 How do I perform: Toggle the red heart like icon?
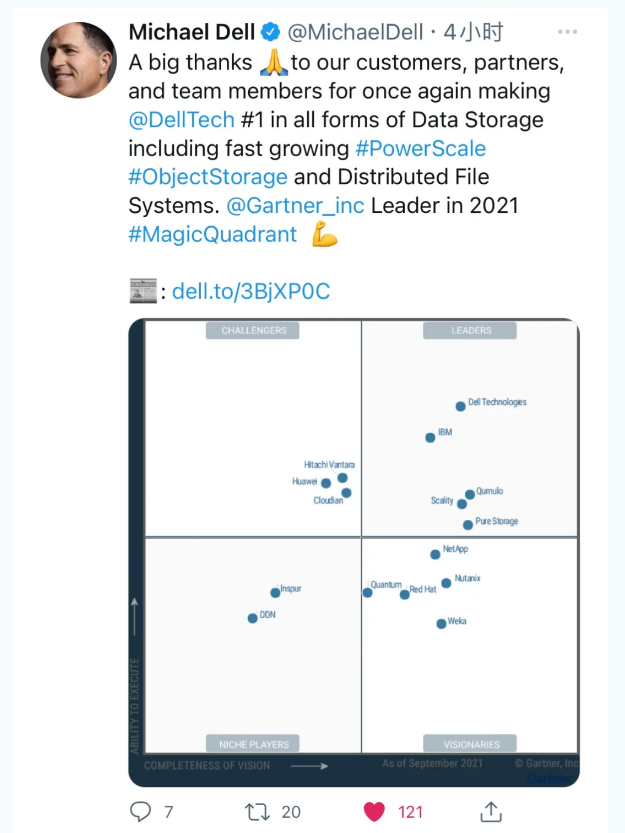point(374,811)
